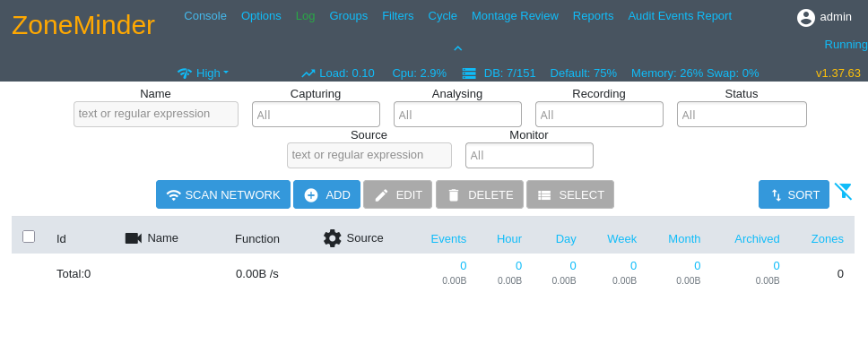Click the clear filters funnel icon

click(843, 192)
